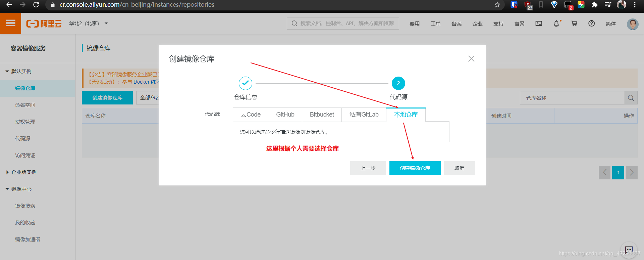Select 镜像仓库 in the sidebar
The width and height of the screenshot is (644, 260).
[25, 88]
